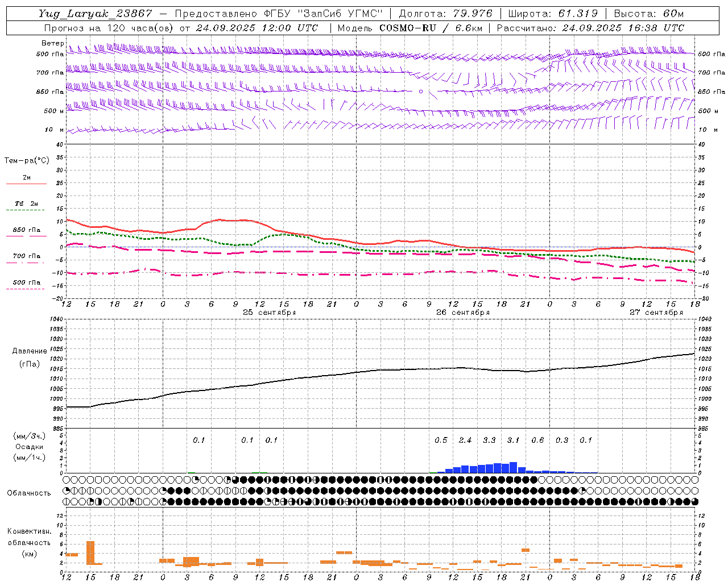Click the tallest orange convective cloud bar
Image resolution: width=728 pixels, height=582 pixels.
[90, 552]
